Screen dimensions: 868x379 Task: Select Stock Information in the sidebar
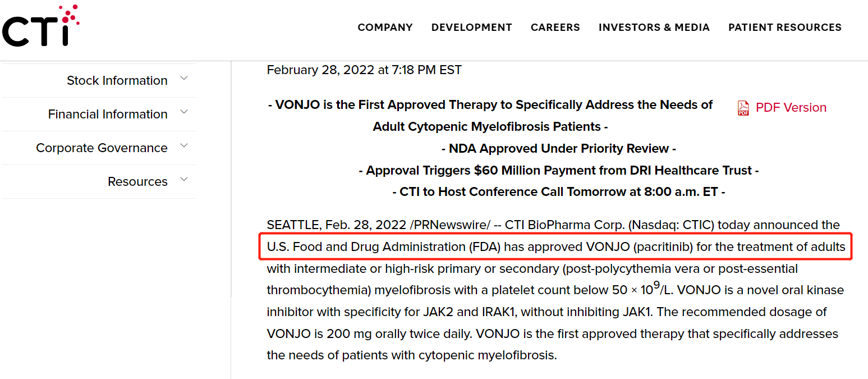pos(117,81)
